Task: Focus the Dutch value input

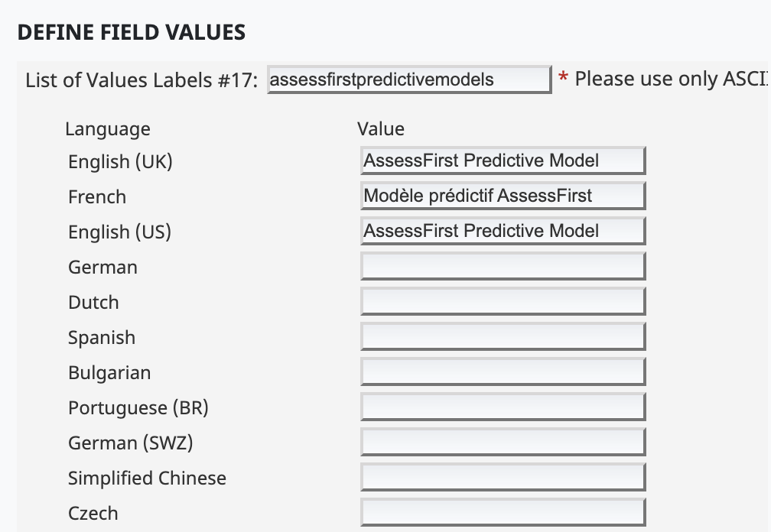Action: (x=503, y=302)
